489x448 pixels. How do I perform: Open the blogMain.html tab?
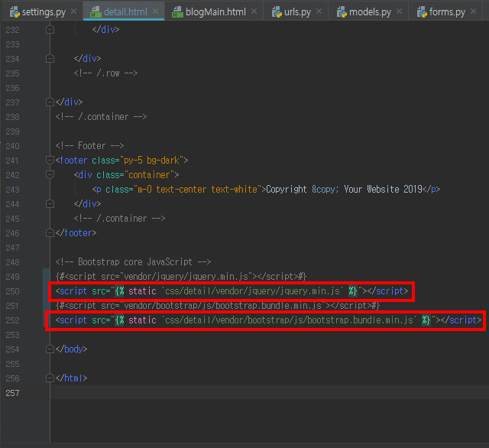click(x=215, y=12)
